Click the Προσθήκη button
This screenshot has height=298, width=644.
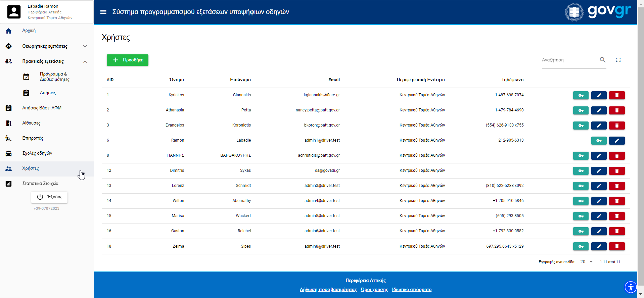click(x=128, y=60)
